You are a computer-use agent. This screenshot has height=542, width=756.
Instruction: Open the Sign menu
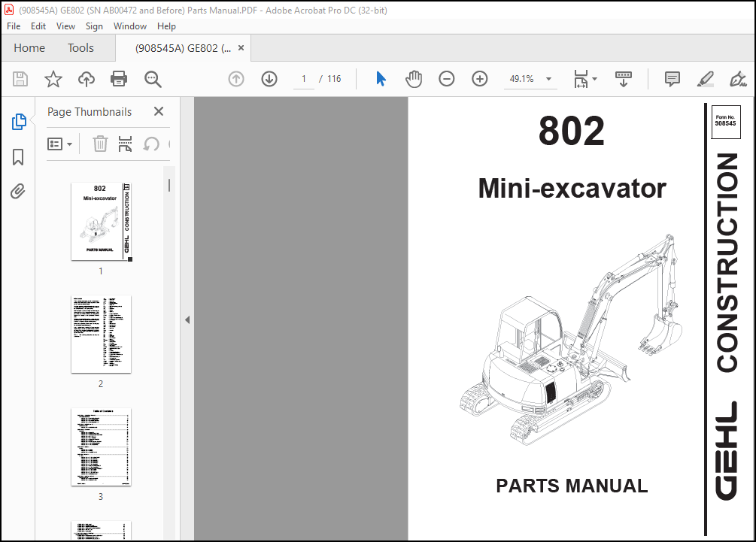click(94, 26)
